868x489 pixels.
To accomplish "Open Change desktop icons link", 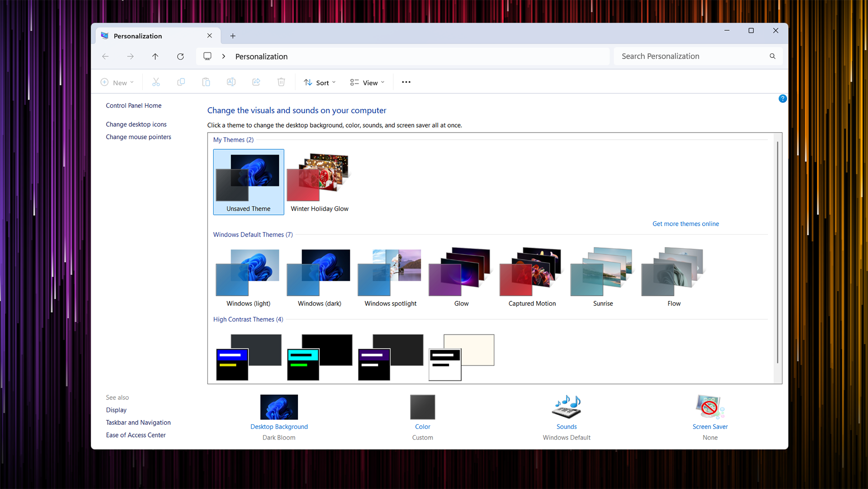I will click(x=136, y=124).
